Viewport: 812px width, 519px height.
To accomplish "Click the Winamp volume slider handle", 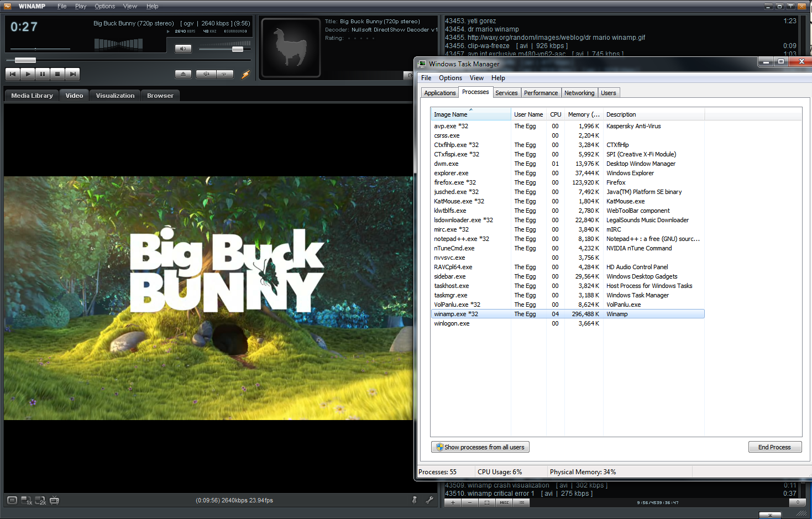I will 238,49.
